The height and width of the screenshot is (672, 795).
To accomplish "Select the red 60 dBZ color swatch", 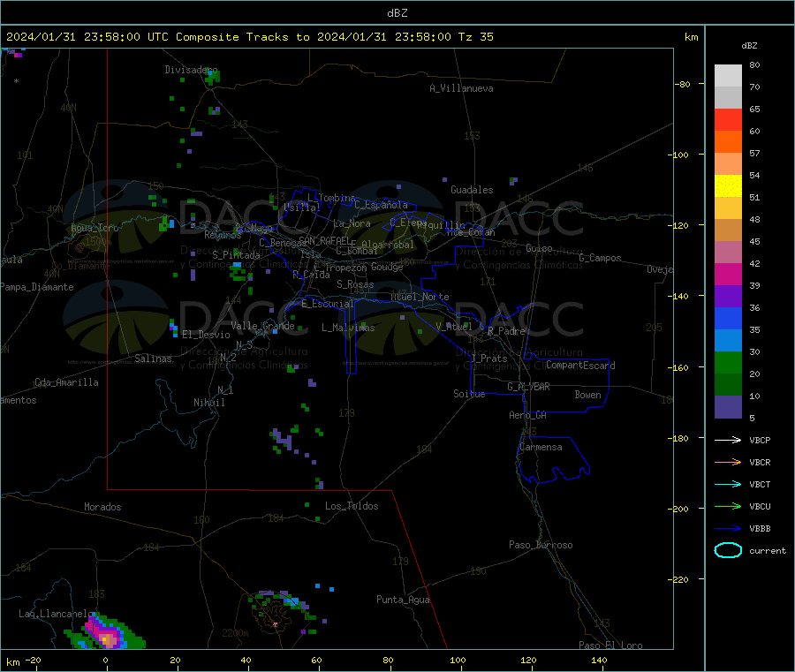I will click(x=728, y=119).
